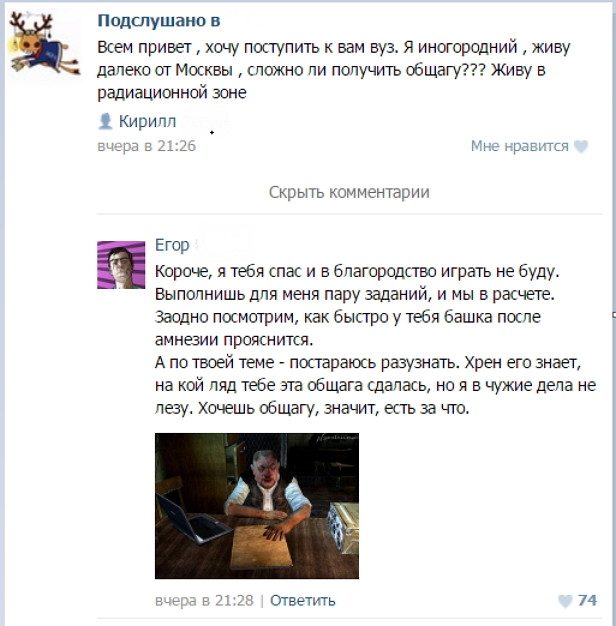The height and width of the screenshot is (626, 616).
Task: Click the heart icon next to 74
Action: click(x=565, y=600)
